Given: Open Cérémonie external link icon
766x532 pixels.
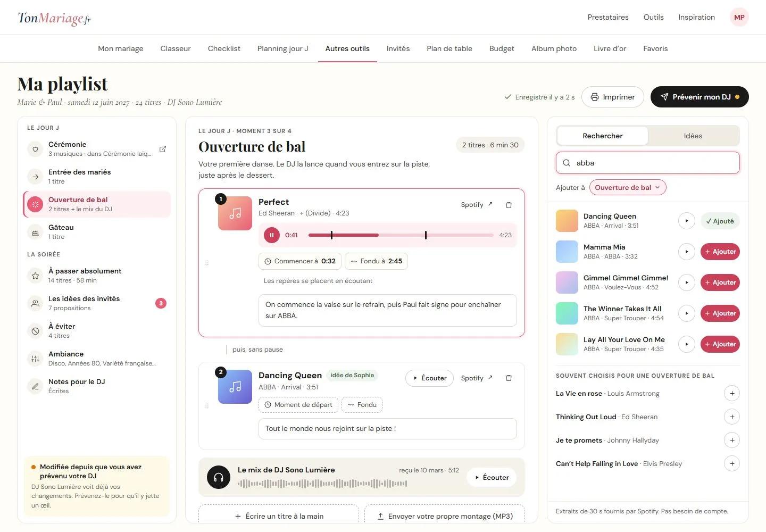Looking at the screenshot, I should pyautogui.click(x=163, y=149).
